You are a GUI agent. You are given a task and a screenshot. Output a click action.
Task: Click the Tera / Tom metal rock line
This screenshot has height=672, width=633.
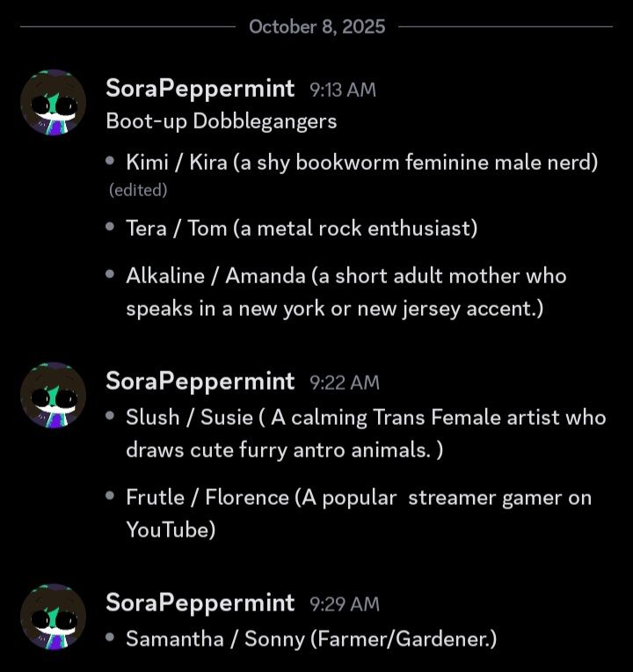[302, 228]
